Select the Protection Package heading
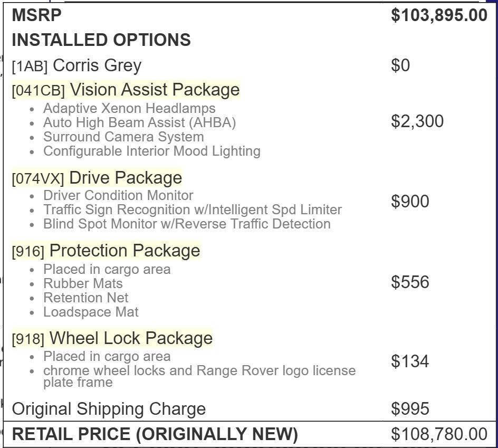Viewport: 498px width, 448px height. pos(125,250)
